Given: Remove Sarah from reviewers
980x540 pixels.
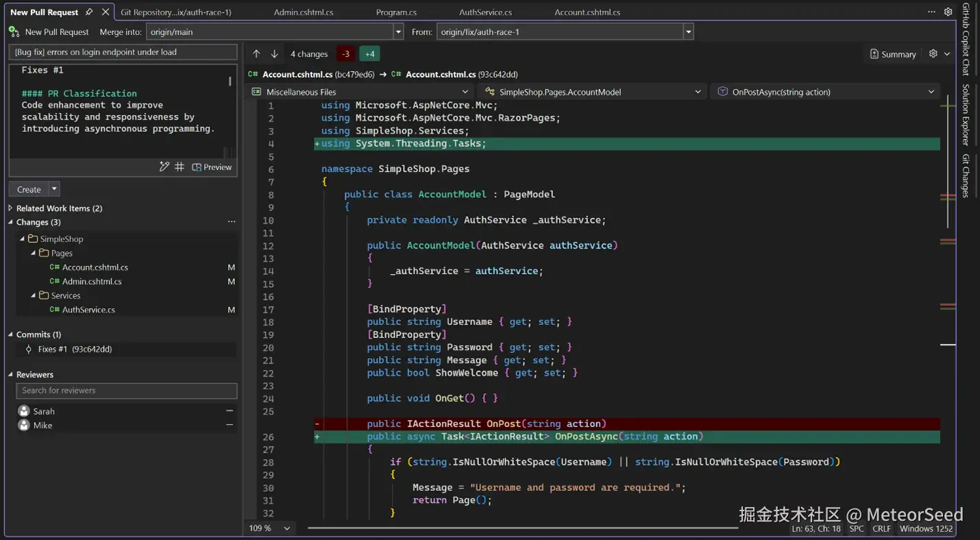Looking at the screenshot, I should [230, 411].
